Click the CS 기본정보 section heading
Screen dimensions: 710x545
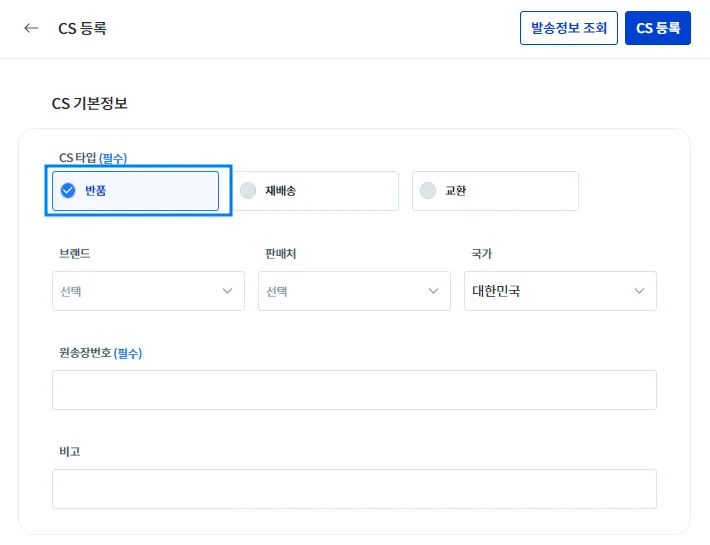pos(89,103)
